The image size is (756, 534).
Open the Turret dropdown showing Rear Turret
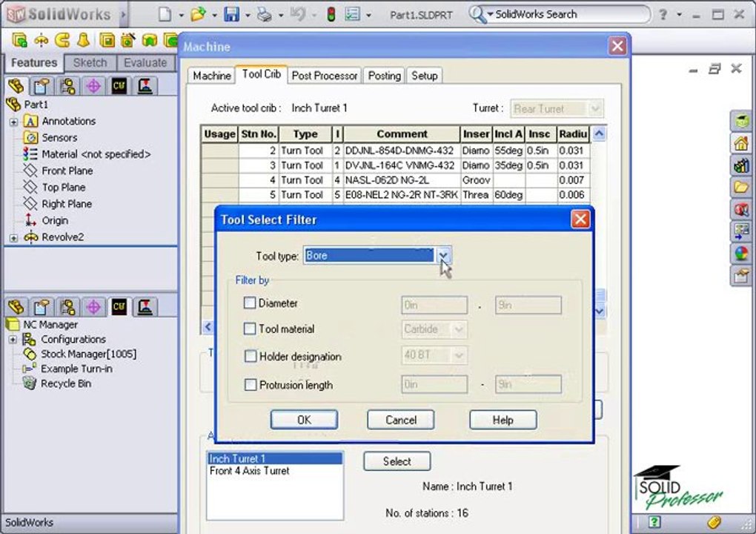(595, 108)
